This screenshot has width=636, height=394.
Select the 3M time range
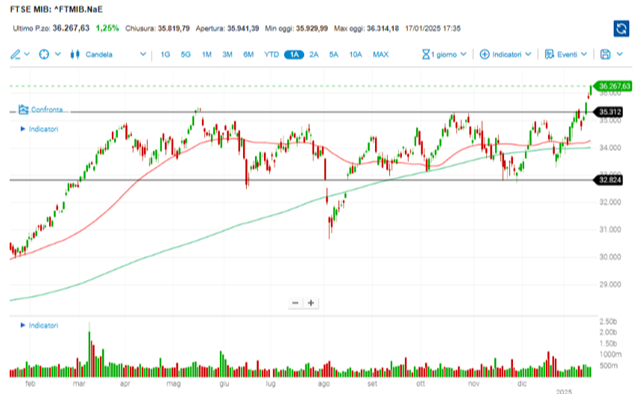point(227,54)
